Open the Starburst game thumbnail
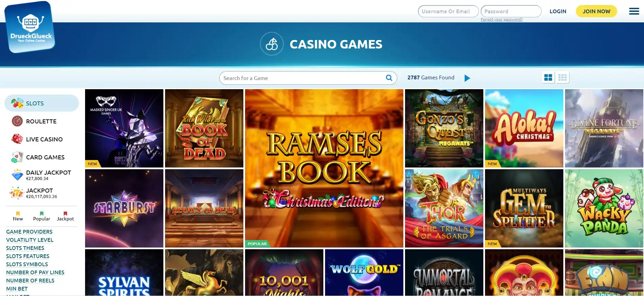The width and height of the screenshot is (644, 296). (124, 208)
